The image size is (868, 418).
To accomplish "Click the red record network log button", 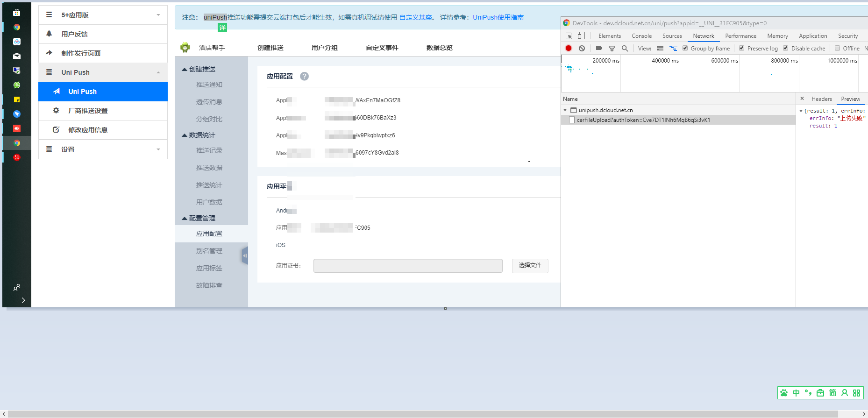I will [569, 48].
